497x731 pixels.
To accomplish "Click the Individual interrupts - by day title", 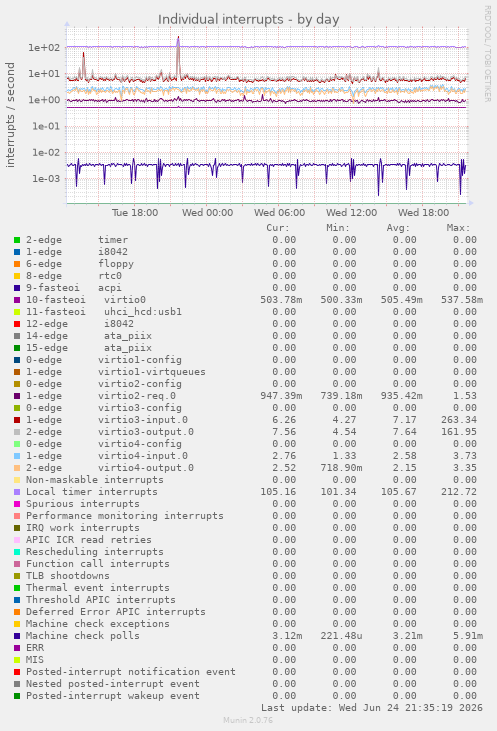I will 248,20.
